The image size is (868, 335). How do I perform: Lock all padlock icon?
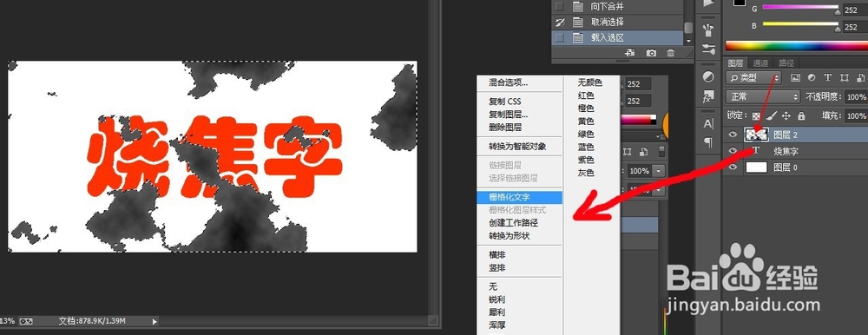pyautogui.click(x=801, y=115)
